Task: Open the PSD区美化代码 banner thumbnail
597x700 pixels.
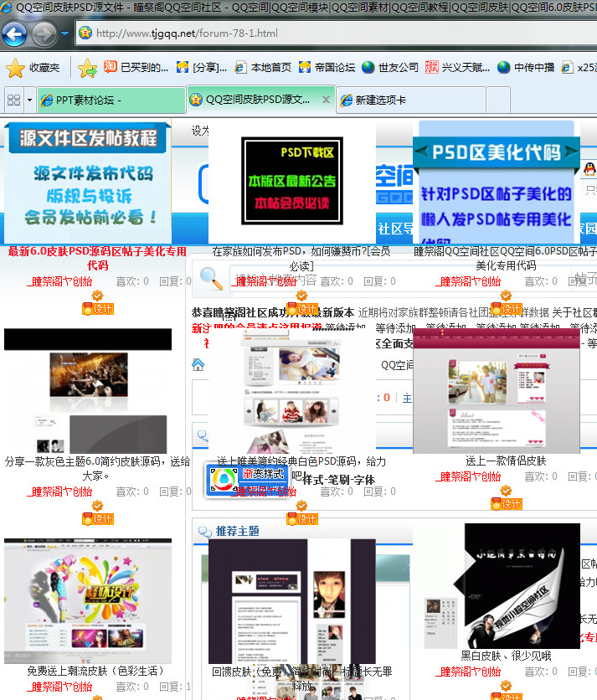Action: [x=497, y=182]
